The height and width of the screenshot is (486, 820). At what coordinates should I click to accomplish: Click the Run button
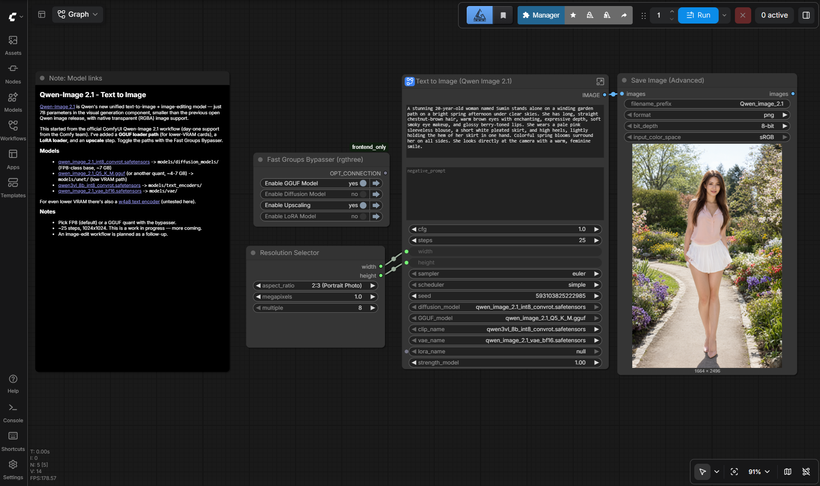[x=698, y=15]
